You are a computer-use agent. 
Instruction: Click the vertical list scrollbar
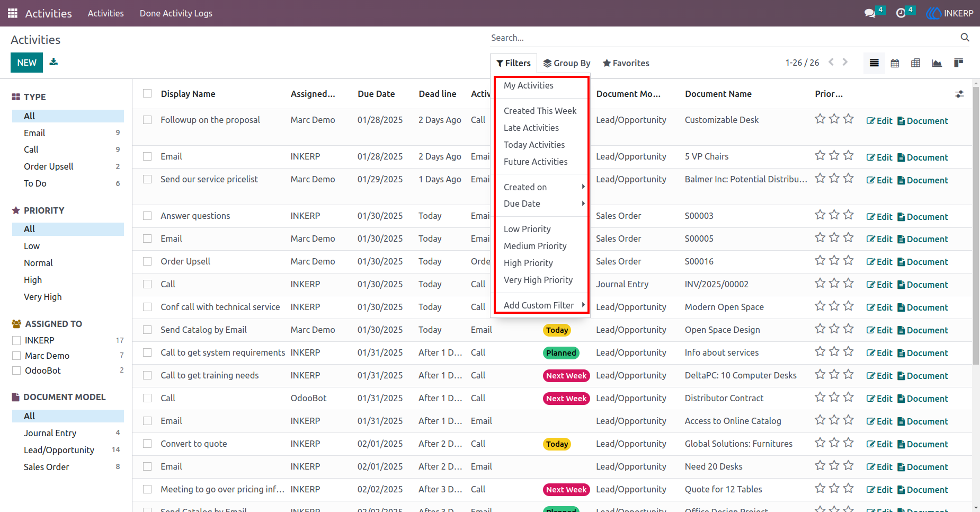pos(976,225)
